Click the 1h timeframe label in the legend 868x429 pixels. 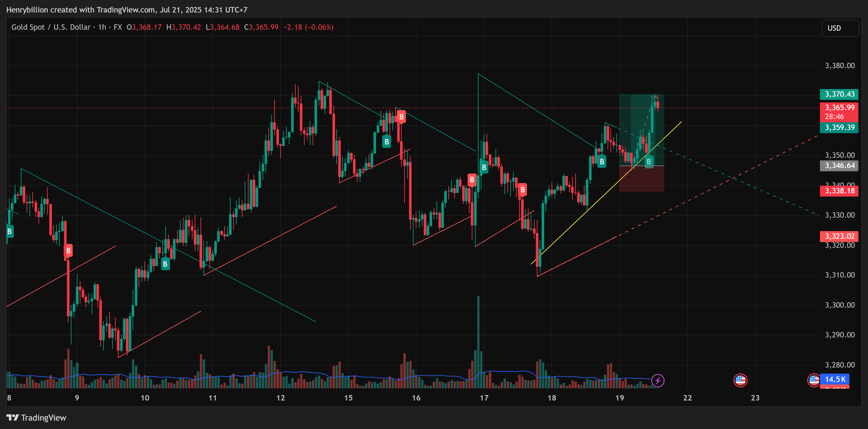pyautogui.click(x=102, y=27)
